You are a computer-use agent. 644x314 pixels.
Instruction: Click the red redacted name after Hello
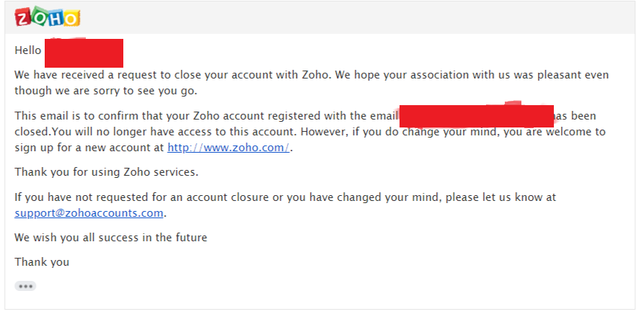[84, 53]
